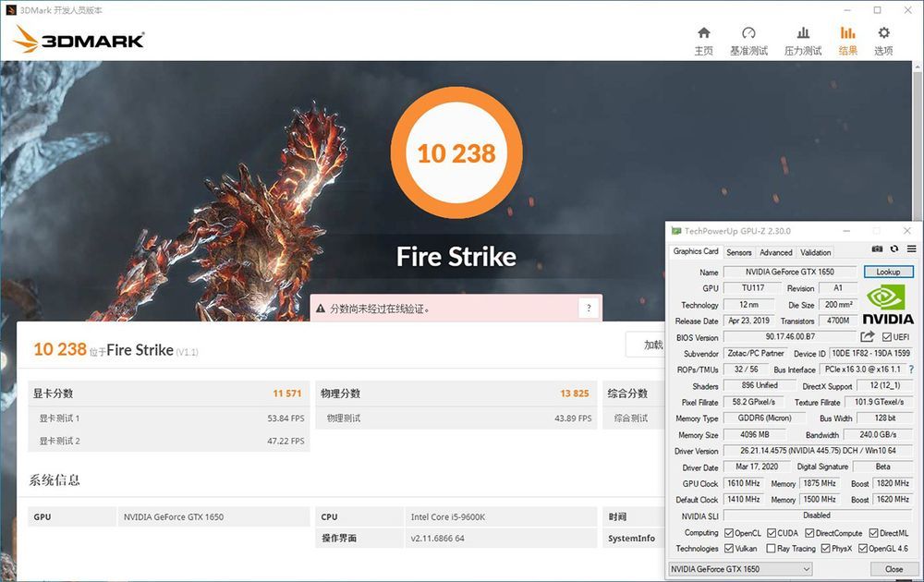Click the Bus Interface question mark

(x=912, y=370)
